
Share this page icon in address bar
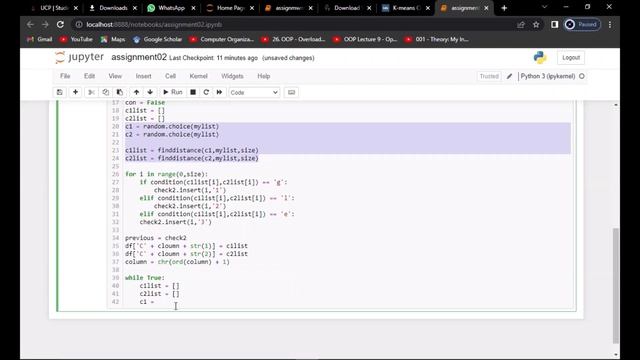[521, 25]
